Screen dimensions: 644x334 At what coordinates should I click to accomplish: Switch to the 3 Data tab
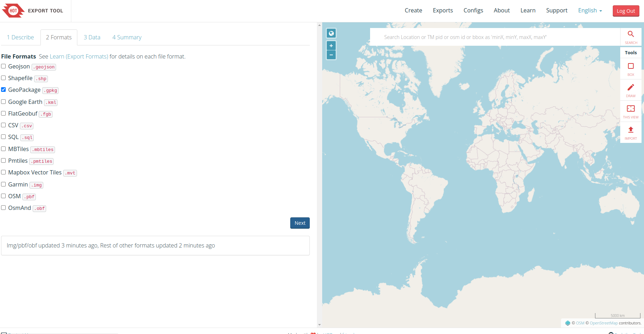[92, 37]
